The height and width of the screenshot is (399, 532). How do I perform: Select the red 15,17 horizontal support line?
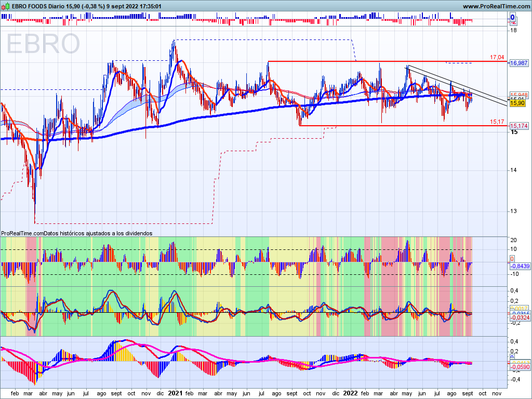point(403,126)
